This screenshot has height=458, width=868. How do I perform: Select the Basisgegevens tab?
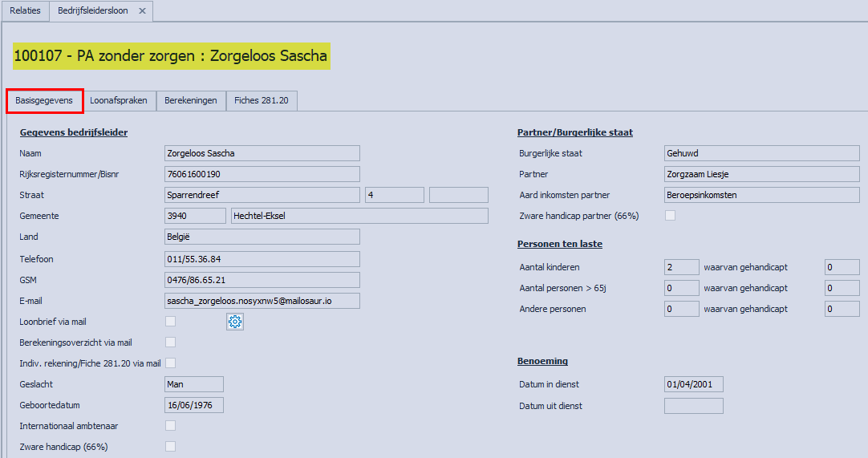tap(44, 101)
